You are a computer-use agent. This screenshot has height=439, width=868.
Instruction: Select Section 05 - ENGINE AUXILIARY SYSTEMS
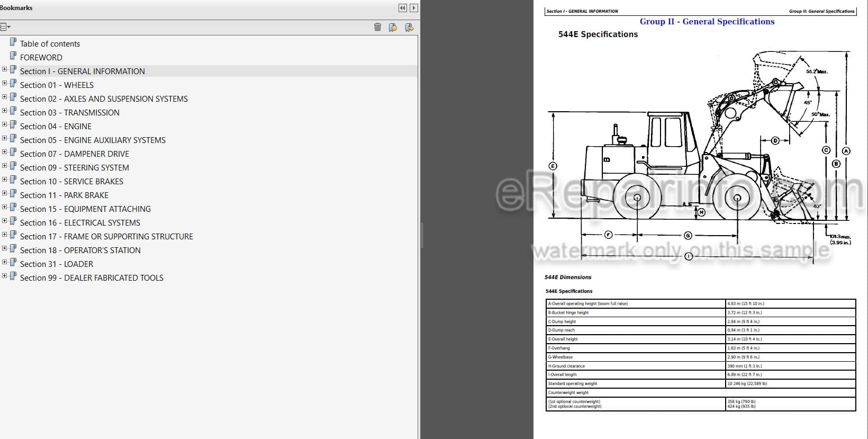93,140
